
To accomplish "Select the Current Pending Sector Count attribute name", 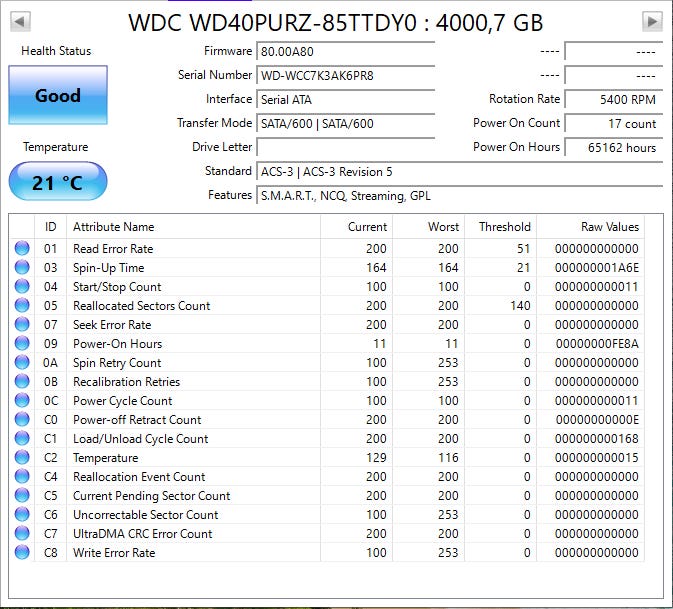I will click(x=152, y=496).
